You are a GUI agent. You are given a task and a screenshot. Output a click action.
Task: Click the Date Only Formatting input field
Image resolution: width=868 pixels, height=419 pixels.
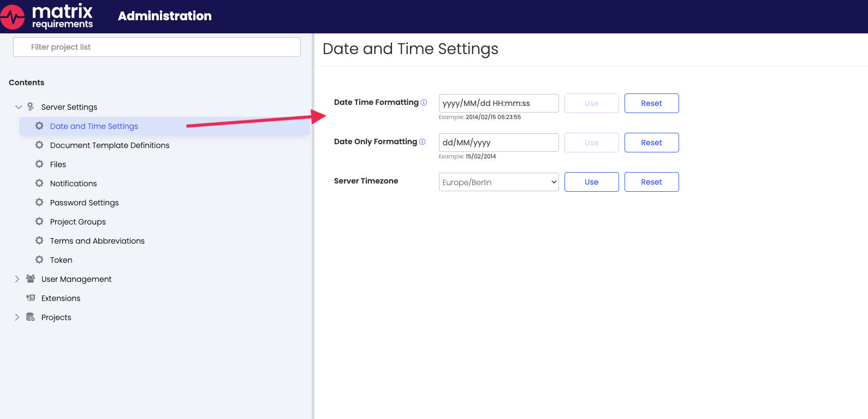point(499,143)
